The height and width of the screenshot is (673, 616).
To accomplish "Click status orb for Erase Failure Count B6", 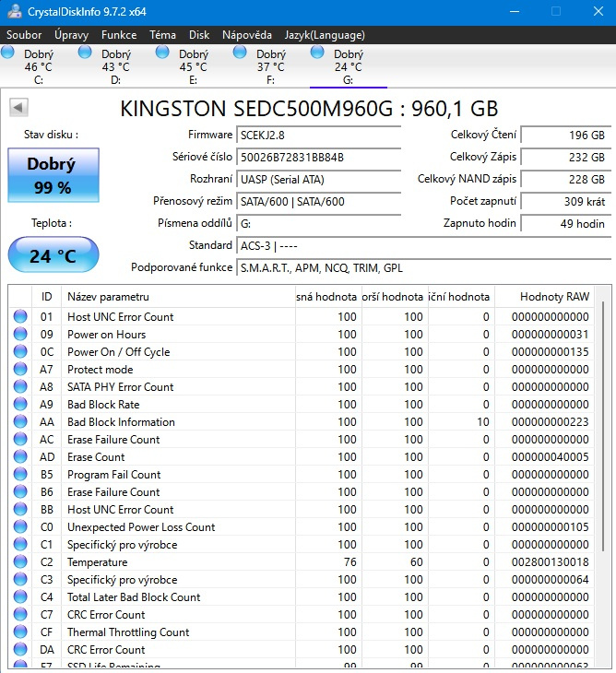I will (20, 491).
